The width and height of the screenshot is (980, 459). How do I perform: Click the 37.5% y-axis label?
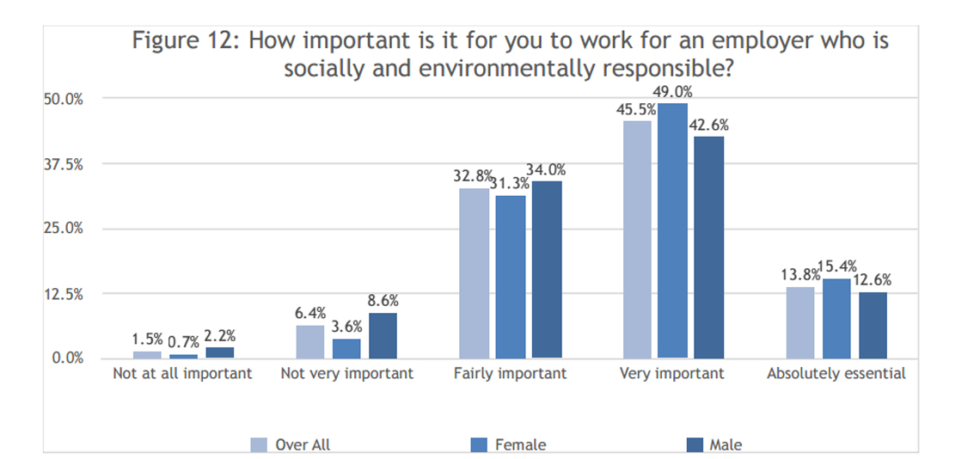[63, 164]
